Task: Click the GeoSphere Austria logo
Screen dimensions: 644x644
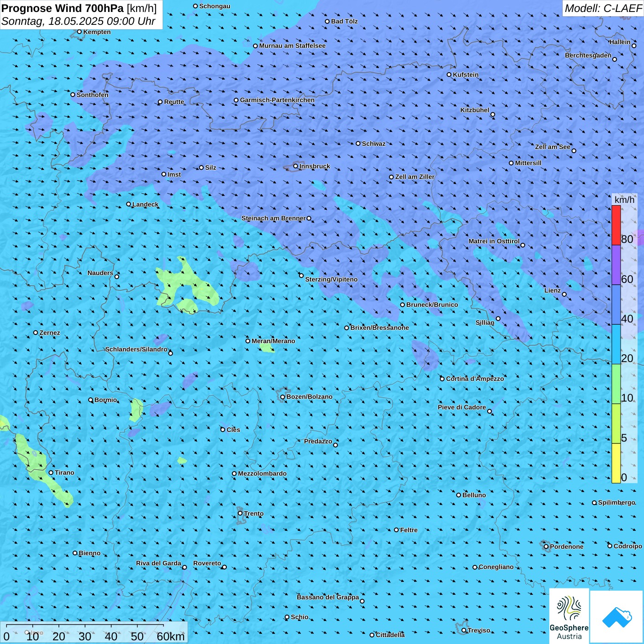Action: (x=569, y=615)
